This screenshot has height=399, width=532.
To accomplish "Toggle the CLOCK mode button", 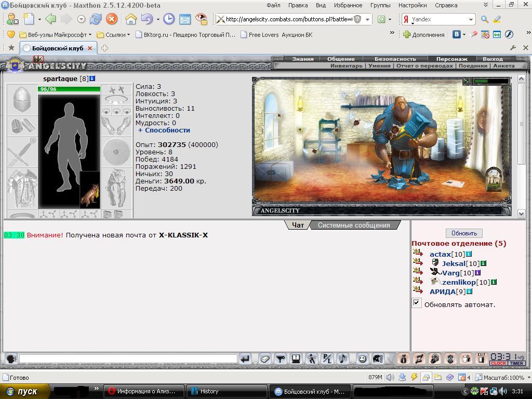I will (498, 363).
